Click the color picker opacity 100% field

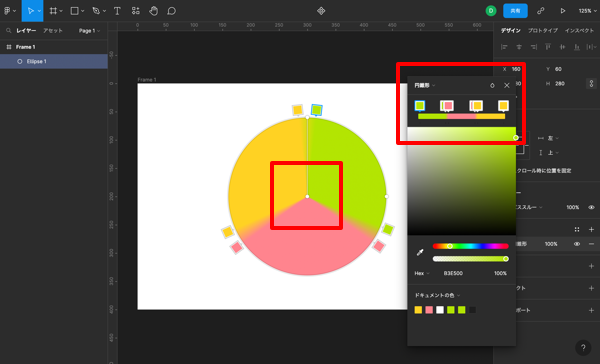point(500,273)
